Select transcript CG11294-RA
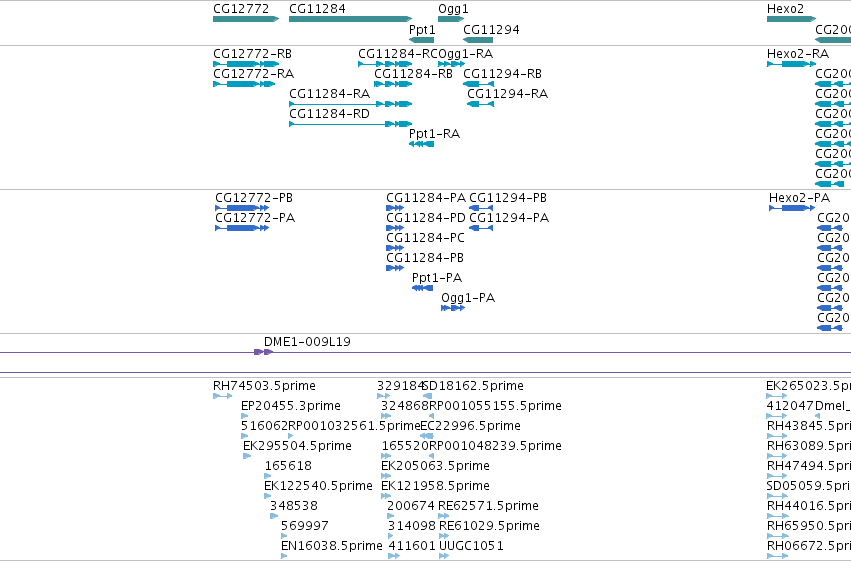 point(480,104)
